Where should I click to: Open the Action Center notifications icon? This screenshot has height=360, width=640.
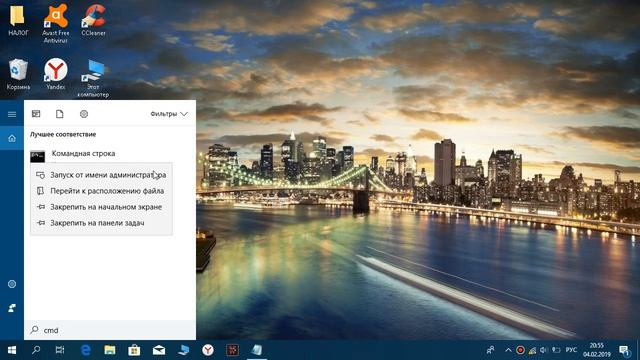click(624, 350)
